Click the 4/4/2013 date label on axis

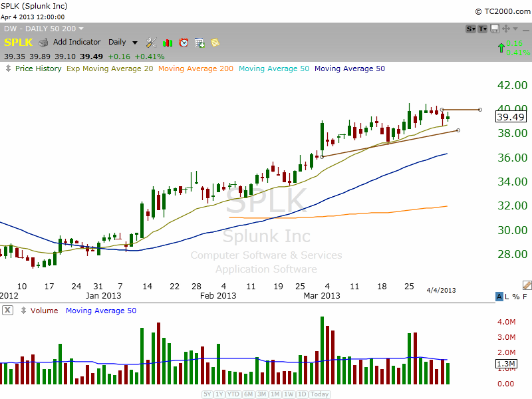pos(441,290)
